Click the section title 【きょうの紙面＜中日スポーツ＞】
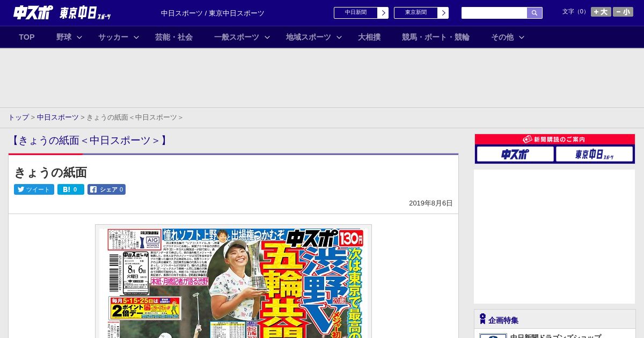644x338 pixels. tap(89, 141)
